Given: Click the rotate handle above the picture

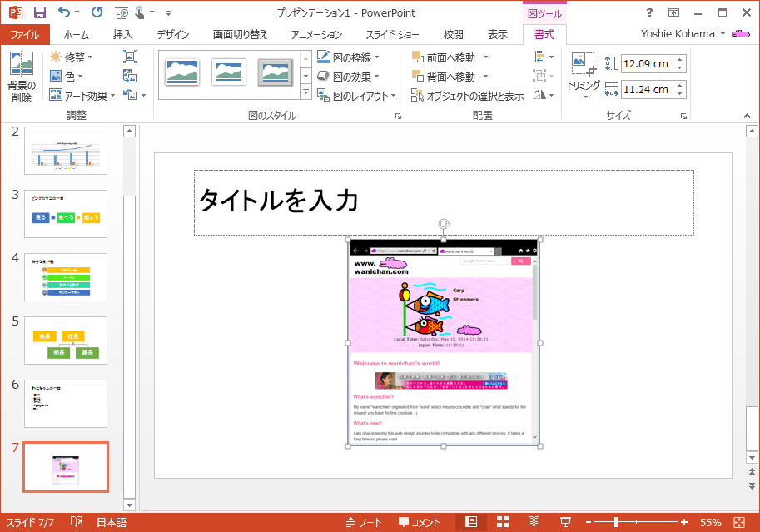Looking at the screenshot, I should click(445, 224).
